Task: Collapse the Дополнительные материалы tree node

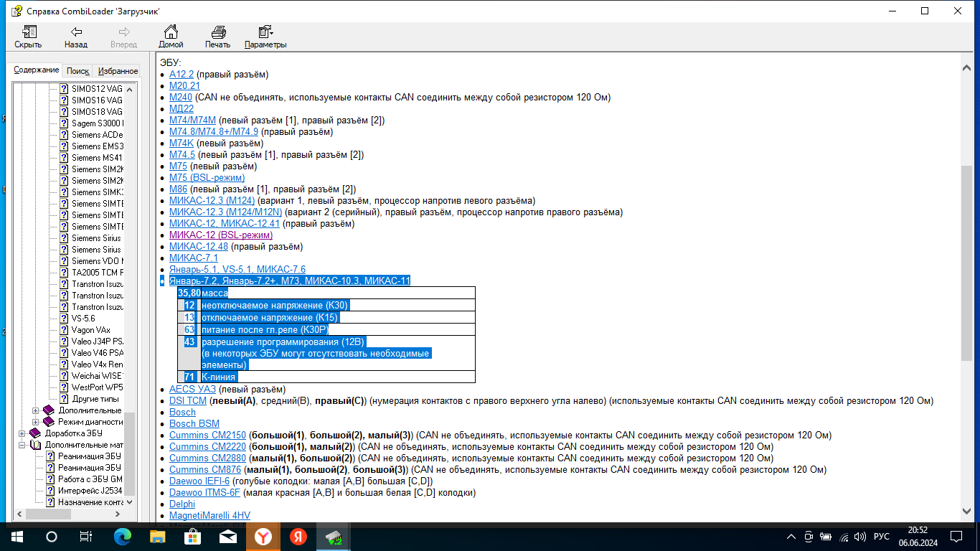Action: (22, 445)
